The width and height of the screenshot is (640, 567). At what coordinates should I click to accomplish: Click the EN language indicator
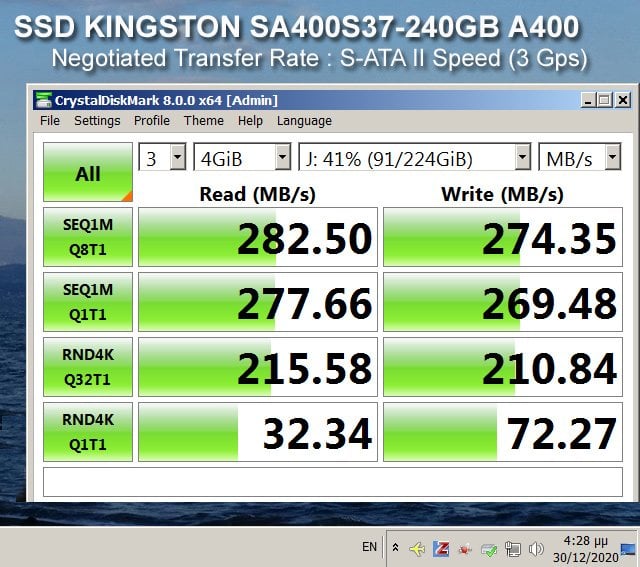369,547
